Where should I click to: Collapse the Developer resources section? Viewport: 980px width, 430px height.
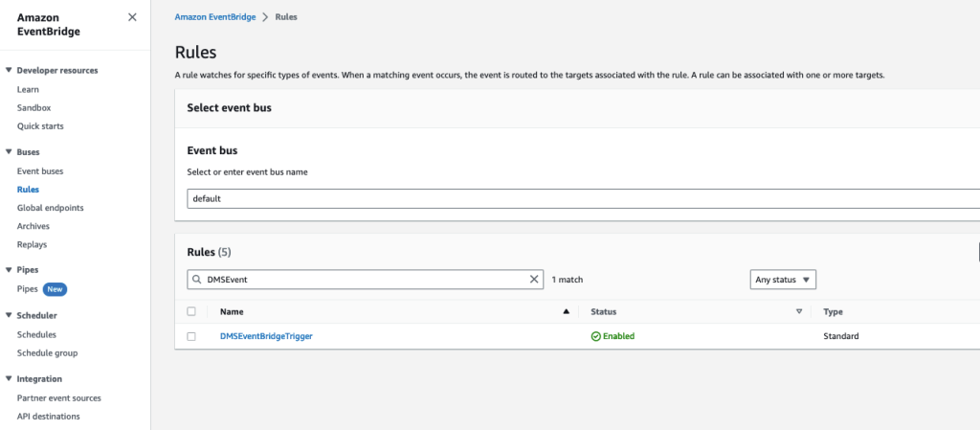point(9,71)
